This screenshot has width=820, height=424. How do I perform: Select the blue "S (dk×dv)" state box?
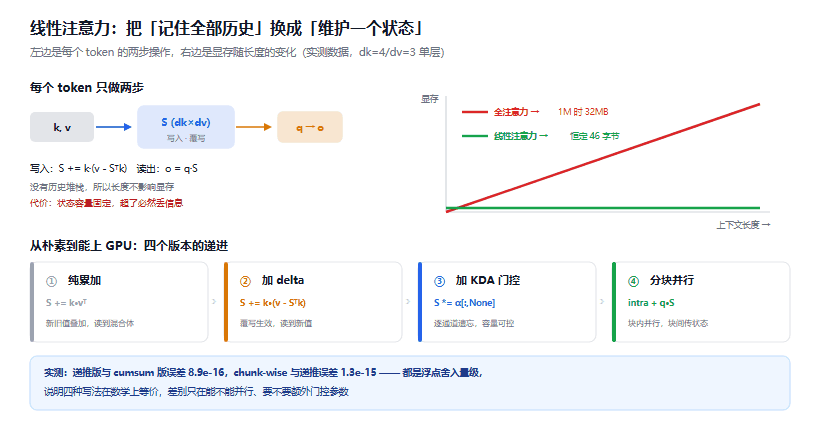coord(186,127)
